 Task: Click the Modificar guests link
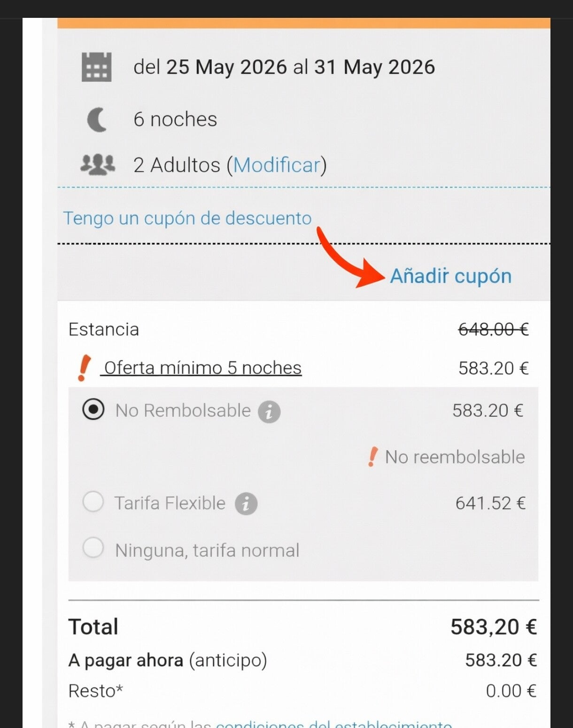pyautogui.click(x=277, y=165)
